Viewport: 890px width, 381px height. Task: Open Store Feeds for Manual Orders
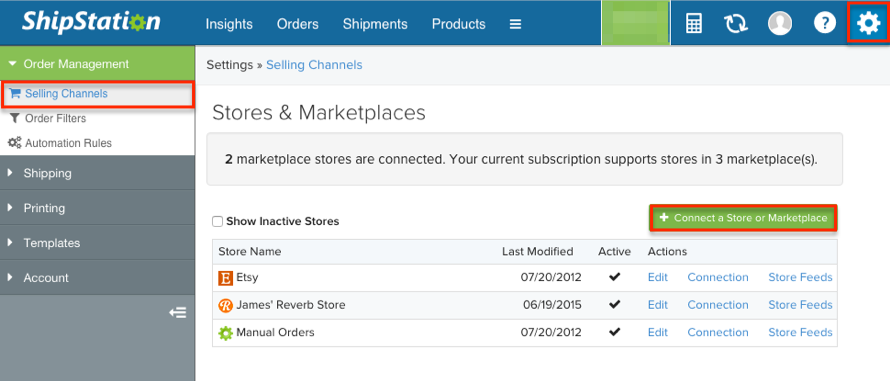click(800, 332)
